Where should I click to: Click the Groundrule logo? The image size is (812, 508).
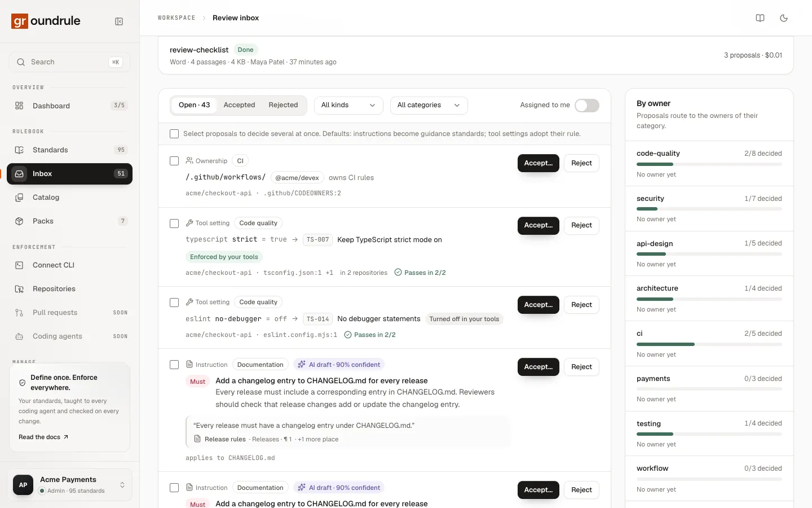click(46, 21)
